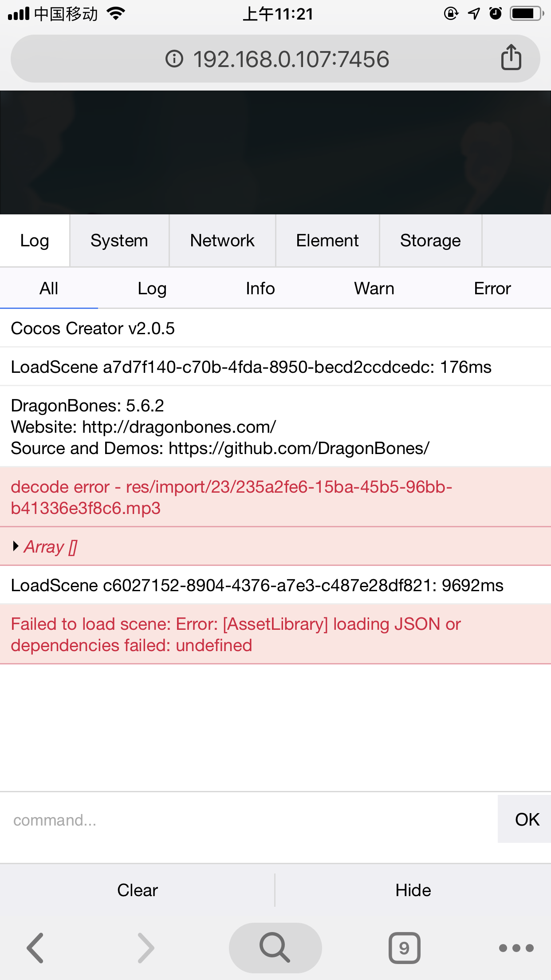Hide the vConsole panel
The width and height of the screenshot is (551, 980).
pos(413,890)
